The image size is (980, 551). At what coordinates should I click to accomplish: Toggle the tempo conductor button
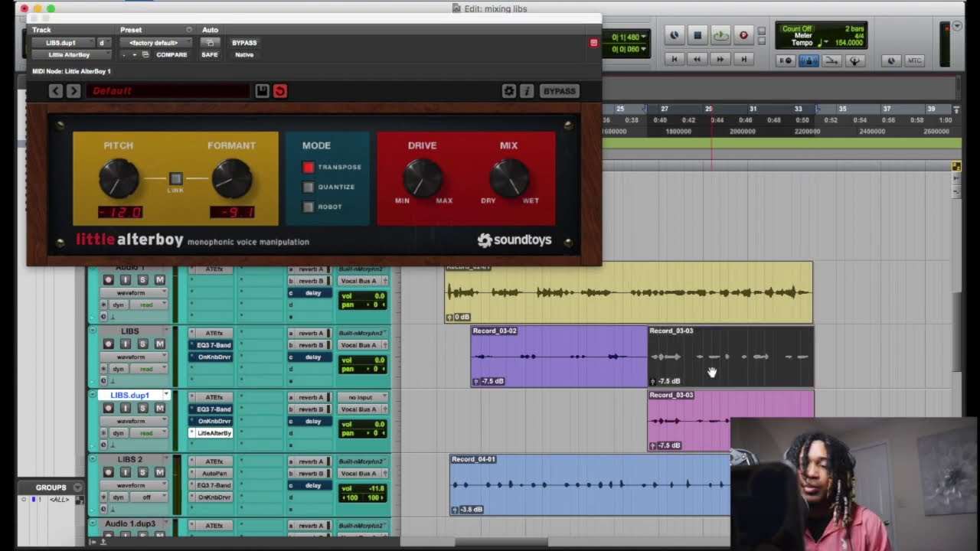click(854, 60)
